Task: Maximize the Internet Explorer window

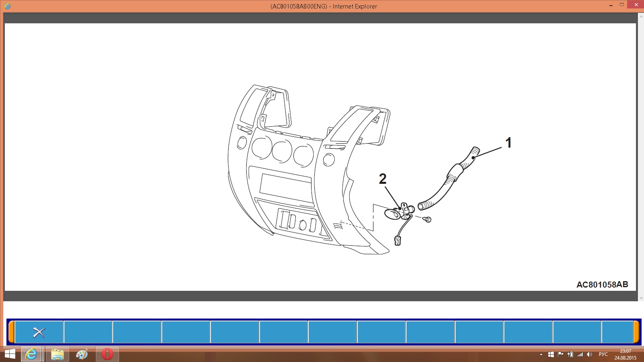Action: 622,5
